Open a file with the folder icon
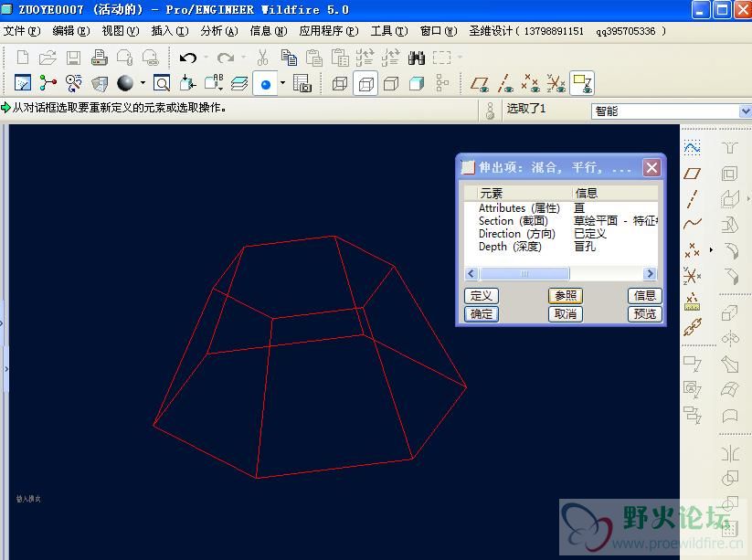This screenshot has width=752, height=560. 48,58
